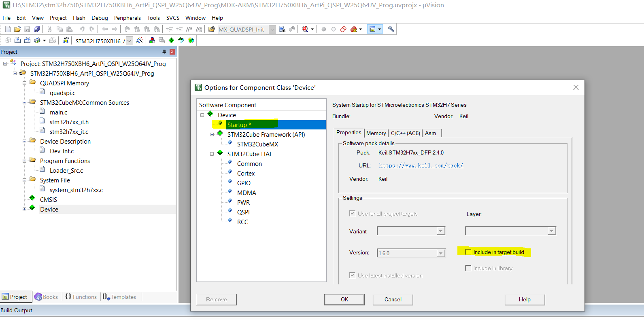
Task: Collapse STM32Cube HAL node
Action: pos(212,154)
